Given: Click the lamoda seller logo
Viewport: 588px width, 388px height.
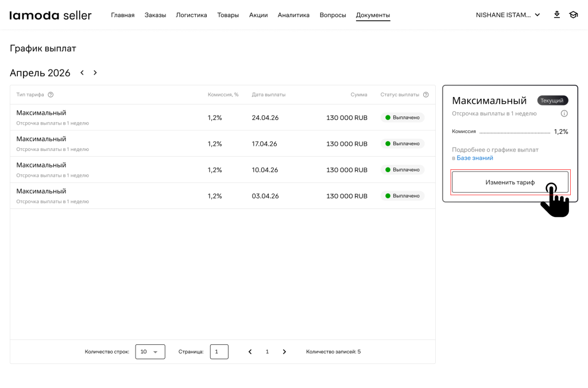Looking at the screenshot, I should coord(51,15).
